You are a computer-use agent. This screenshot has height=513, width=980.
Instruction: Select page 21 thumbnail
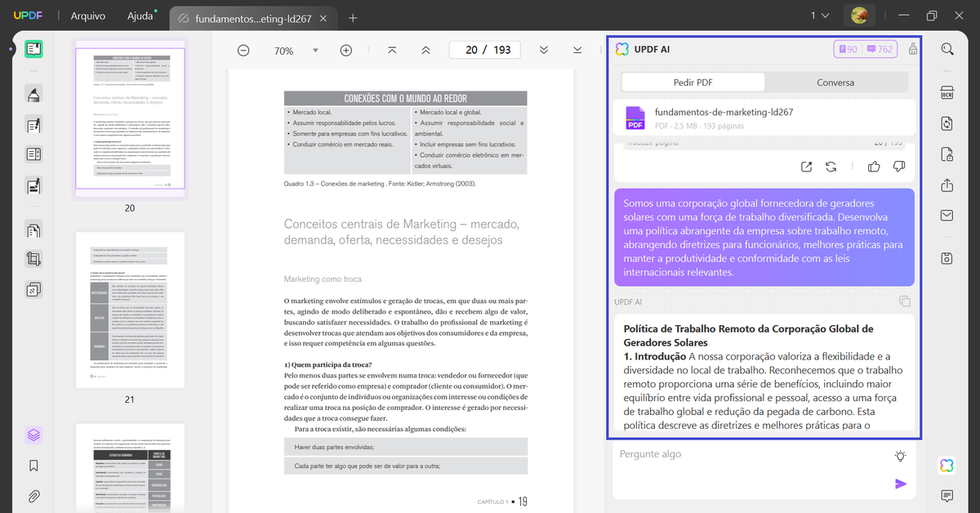130,309
